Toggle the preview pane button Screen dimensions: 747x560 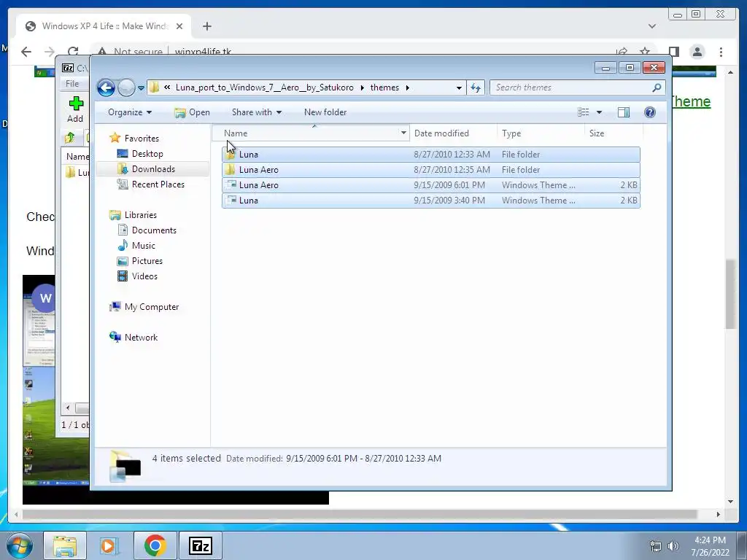pyautogui.click(x=624, y=112)
